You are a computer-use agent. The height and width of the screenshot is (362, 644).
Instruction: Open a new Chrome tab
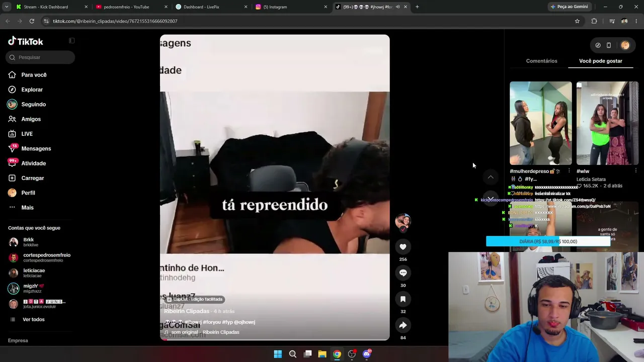coord(417,7)
